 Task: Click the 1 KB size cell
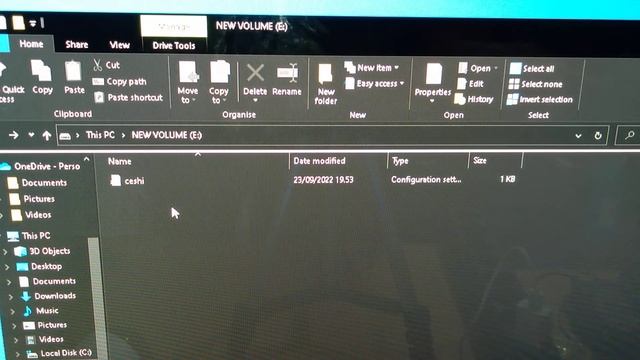(x=507, y=179)
